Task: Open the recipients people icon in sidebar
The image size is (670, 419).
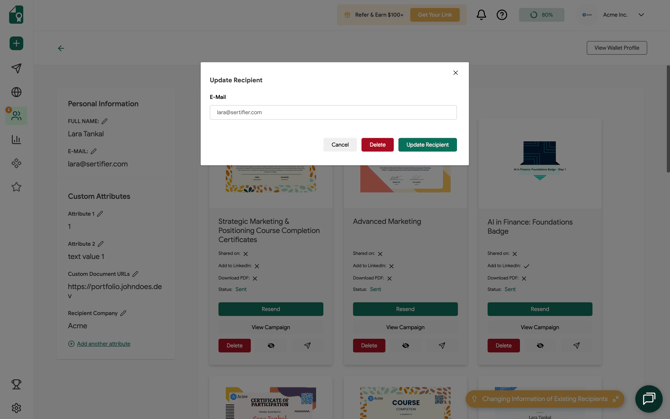Action: [x=16, y=116]
